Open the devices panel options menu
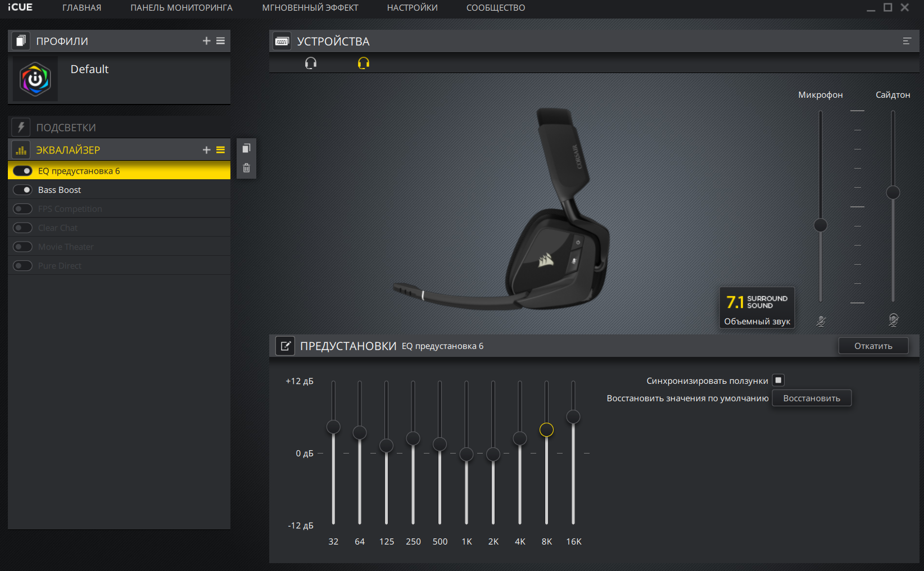The image size is (924, 571). click(907, 41)
